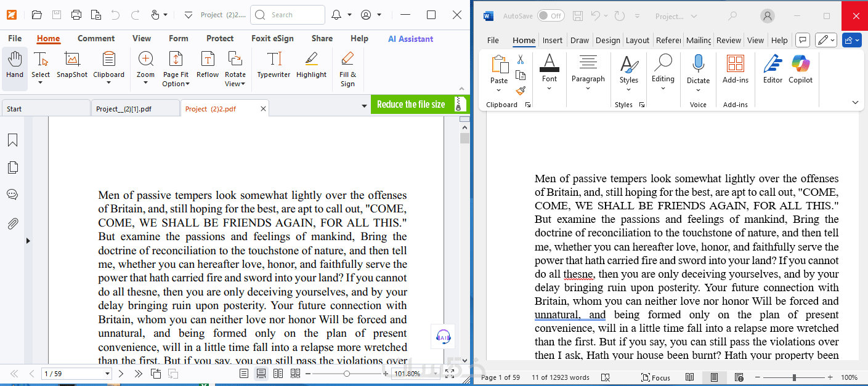Screen dimensions: 868x386
Task: Switch Word to Print Layout view
Action: pos(714,377)
